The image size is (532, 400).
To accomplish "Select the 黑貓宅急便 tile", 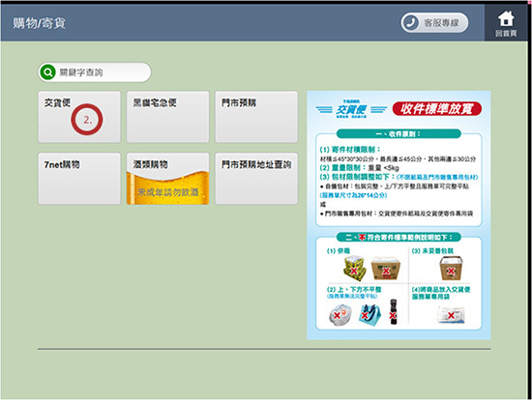I will click(168, 117).
